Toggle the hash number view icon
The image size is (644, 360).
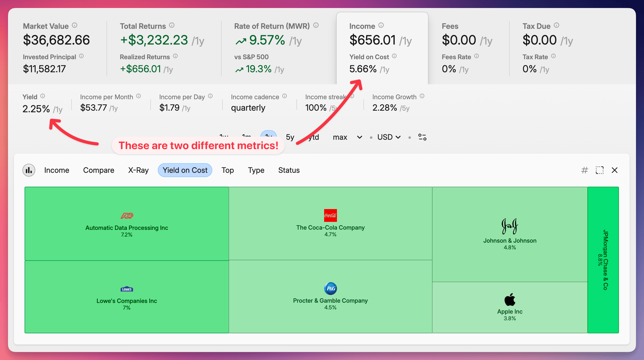point(585,170)
